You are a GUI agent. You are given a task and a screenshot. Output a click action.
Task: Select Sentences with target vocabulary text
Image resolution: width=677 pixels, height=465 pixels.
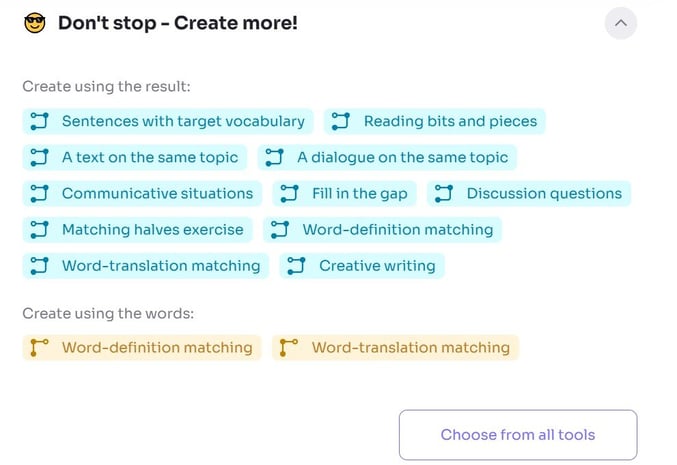(183, 121)
